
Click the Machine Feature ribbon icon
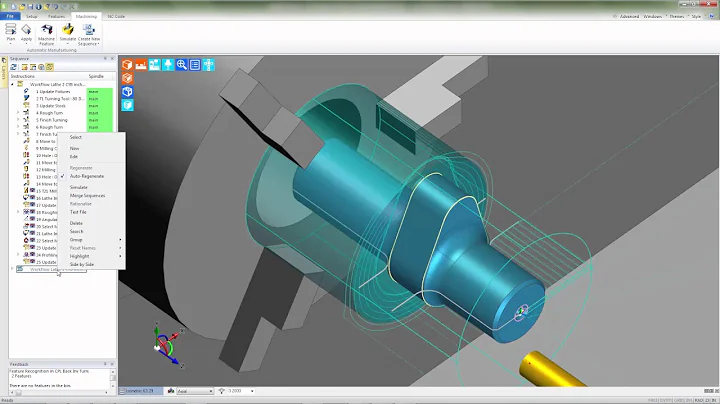46,30
